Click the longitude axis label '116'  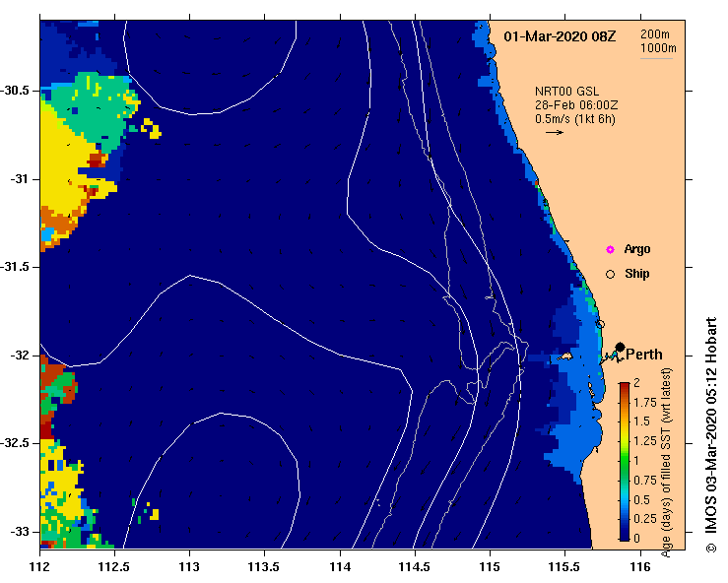(x=640, y=567)
